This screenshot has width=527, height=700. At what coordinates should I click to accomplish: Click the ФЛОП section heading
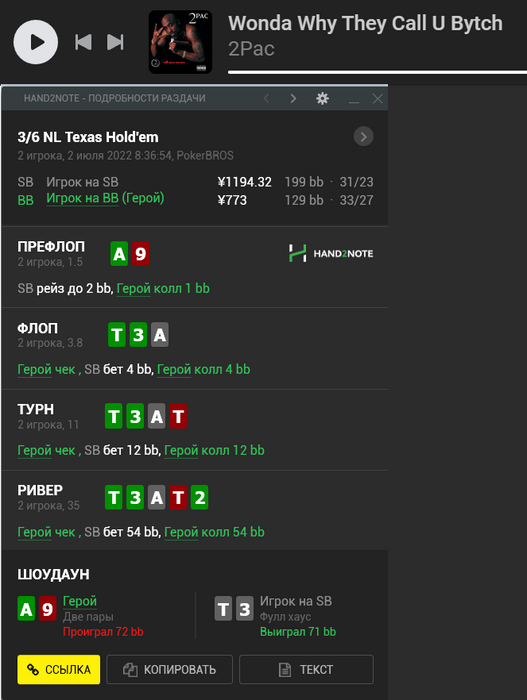(x=38, y=329)
